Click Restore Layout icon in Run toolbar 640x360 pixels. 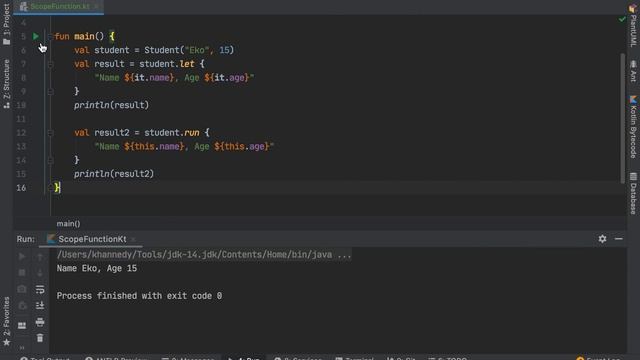pyautogui.click(x=22, y=326)
